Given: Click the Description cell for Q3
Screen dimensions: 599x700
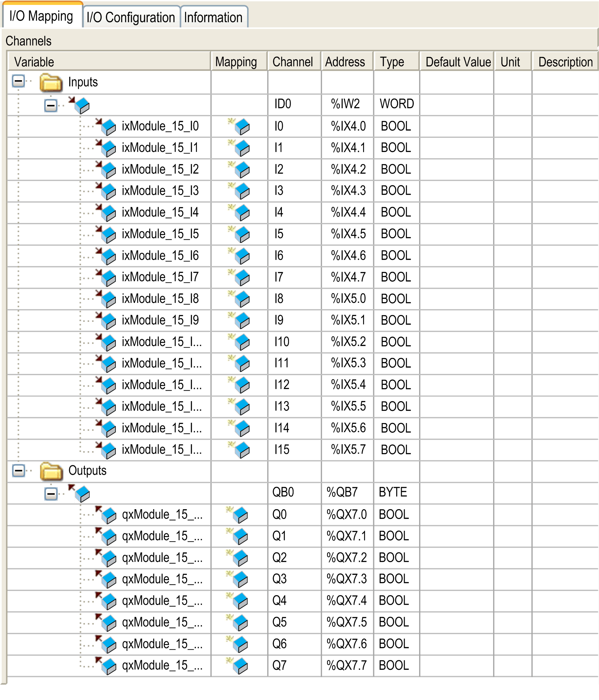Looking at the screenshot, I should [x=565, y=579].
